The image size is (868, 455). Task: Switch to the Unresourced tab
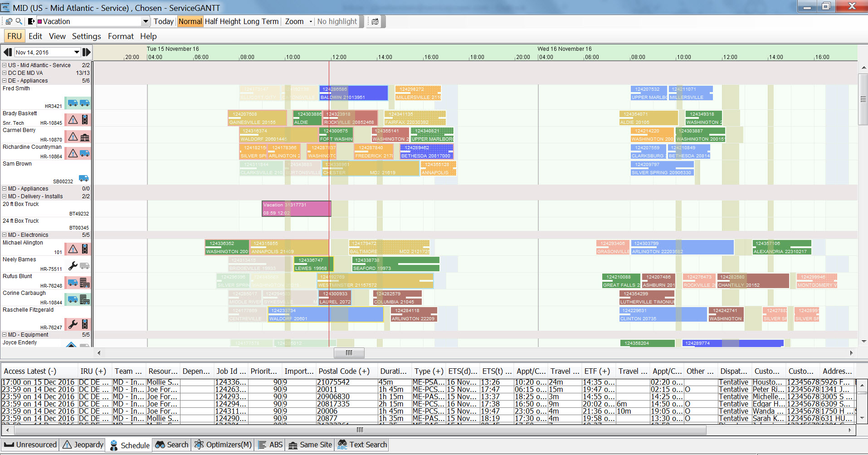click(x=30, y=445)
